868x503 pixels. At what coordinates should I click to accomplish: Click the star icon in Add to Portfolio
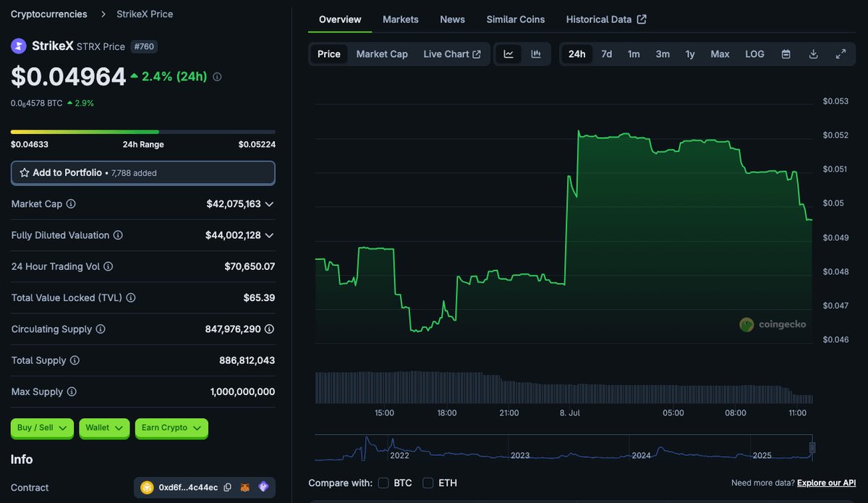[x=25, y=173]
